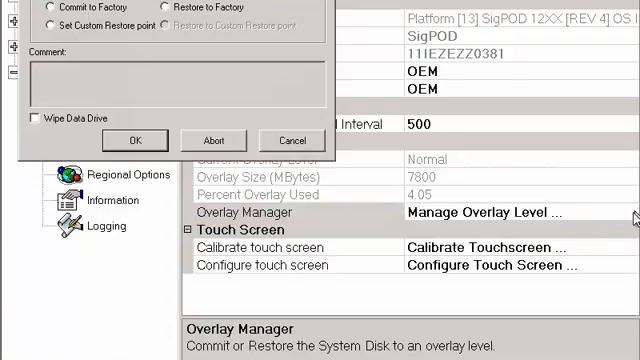Click the second OEM value cell
640x360 pixels.
point(422,89)
